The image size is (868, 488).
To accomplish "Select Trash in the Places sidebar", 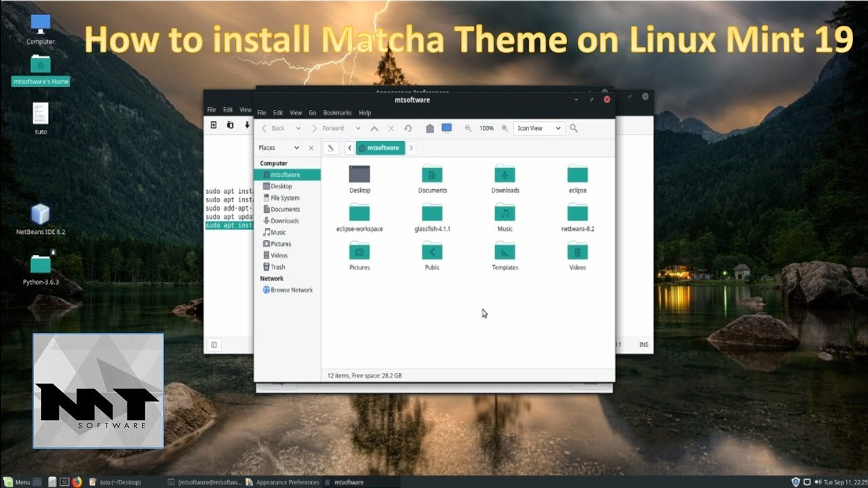I will [288, 267].
